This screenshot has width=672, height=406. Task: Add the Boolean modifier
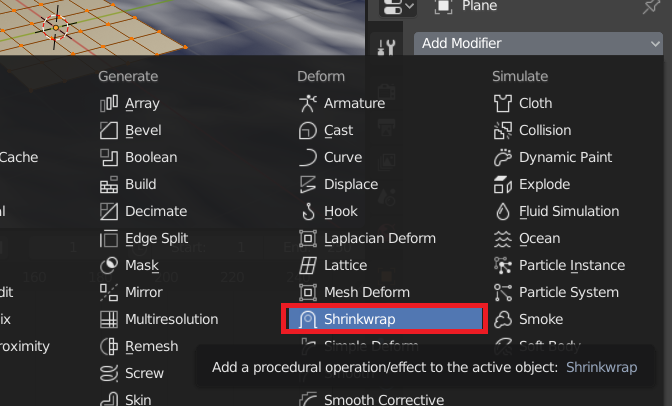point(138,157)
